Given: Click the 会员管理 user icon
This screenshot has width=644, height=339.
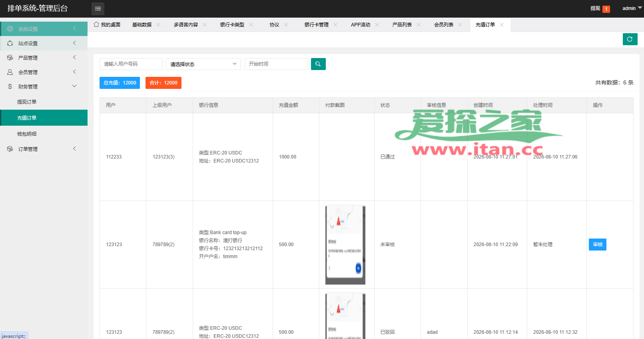Looking at the screenshot, I should click(10, 72).
